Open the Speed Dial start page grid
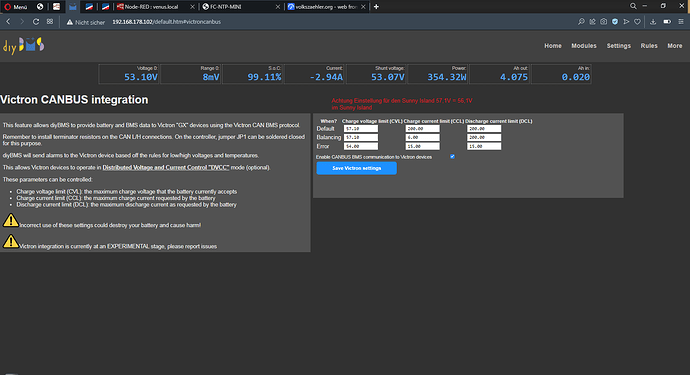Viewport: 690px width, 375px height. [x=50, y=22]
